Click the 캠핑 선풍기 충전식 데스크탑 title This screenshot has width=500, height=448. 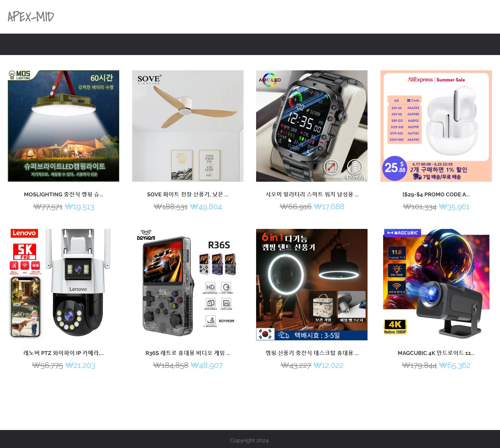(x=312, y=353)
